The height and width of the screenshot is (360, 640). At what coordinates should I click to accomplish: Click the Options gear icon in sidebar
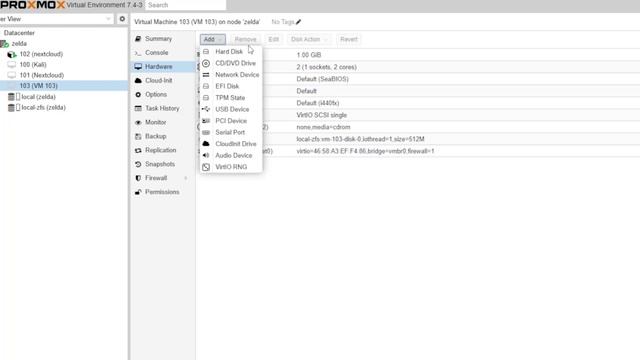[x=138, y=94]
